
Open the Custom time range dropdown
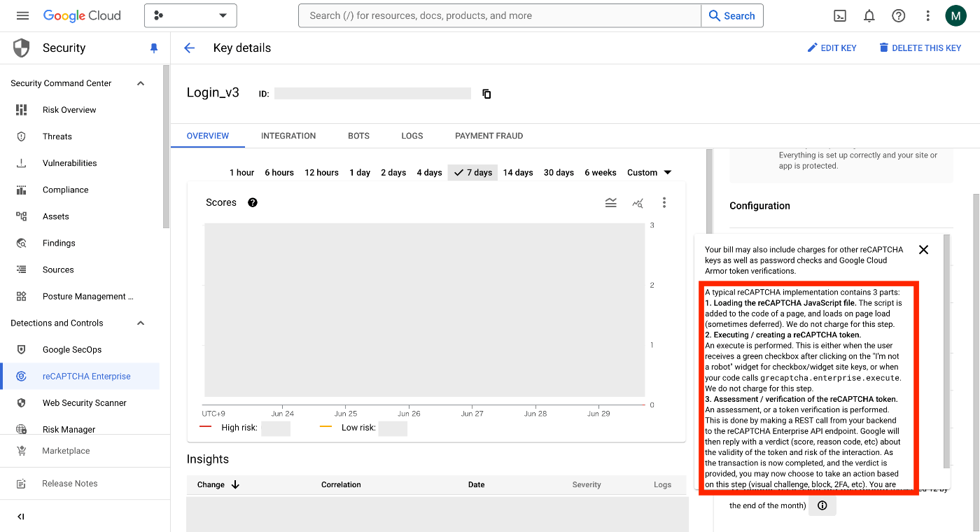point(649,172)
